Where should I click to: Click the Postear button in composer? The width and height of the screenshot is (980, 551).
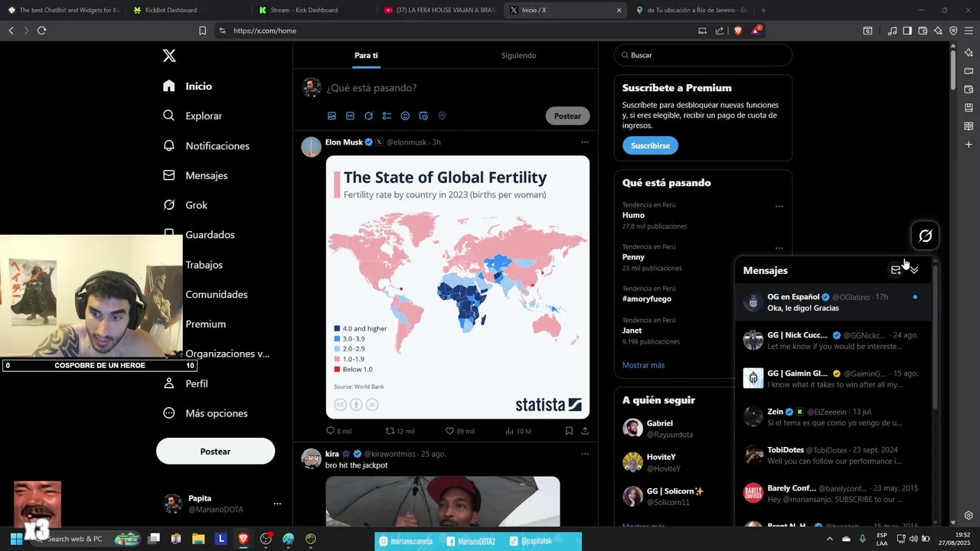pos(567,116)
